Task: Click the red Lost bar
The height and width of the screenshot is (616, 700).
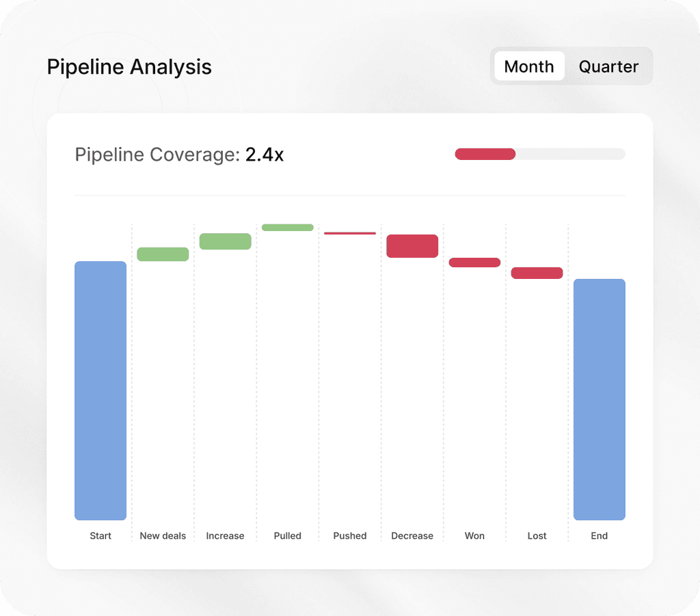Action: click(x=537, y=272)
